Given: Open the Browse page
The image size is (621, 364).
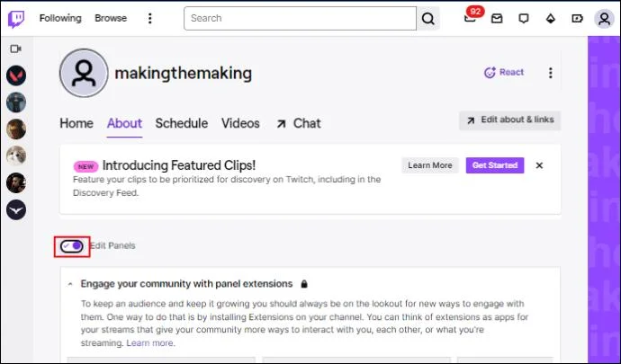Looking at the screenshot, I should 111,18.
